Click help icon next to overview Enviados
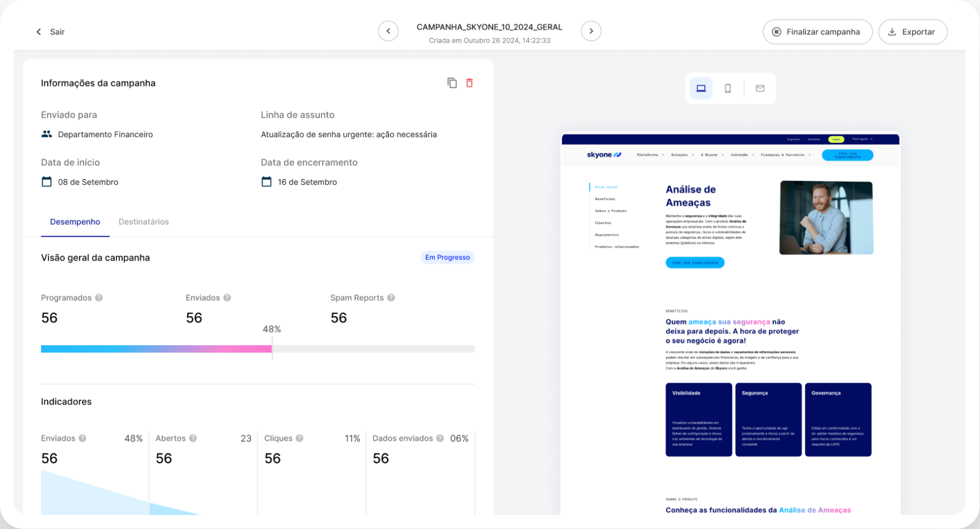The height and width of the screenshot is (529, 980). tap(227, 298)
